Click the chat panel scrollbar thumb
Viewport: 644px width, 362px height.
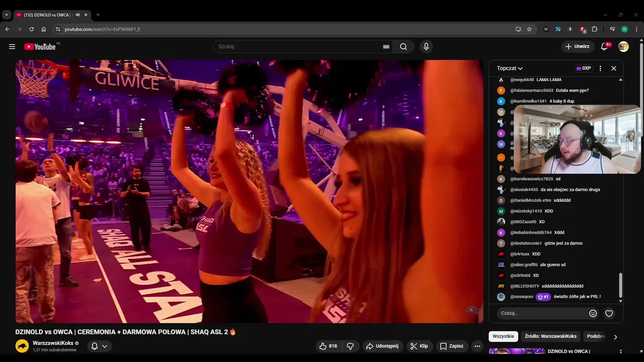[x=621, y=285]
